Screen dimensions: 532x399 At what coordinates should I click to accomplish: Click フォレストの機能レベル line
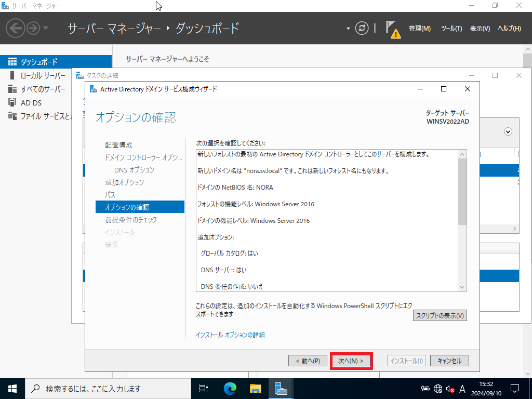tap(256, 204)
